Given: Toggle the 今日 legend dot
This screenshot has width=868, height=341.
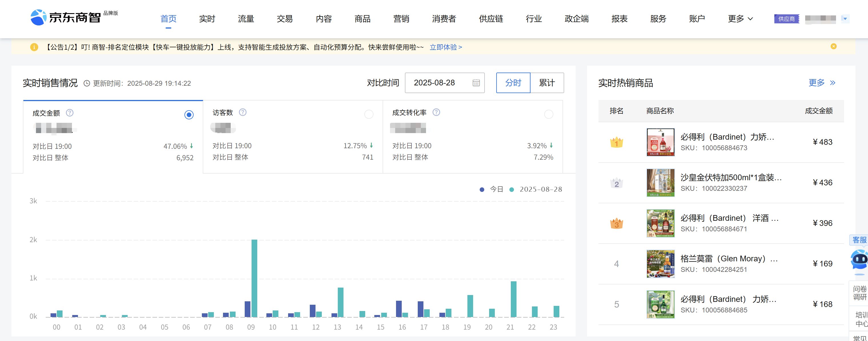Looking at the screenshot, I should (482, 190).
